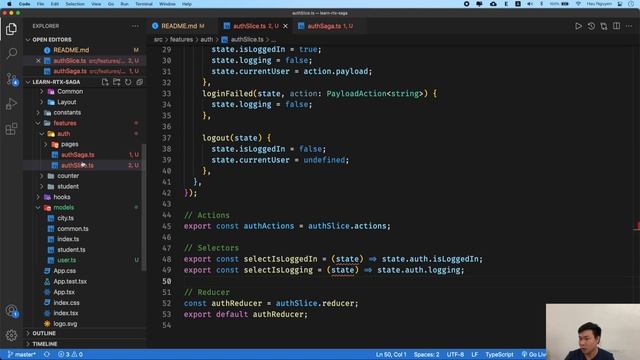The width and height of the screenshot is (640, 360).
Task: Open App.tsx file
Action: click(64, 292)
